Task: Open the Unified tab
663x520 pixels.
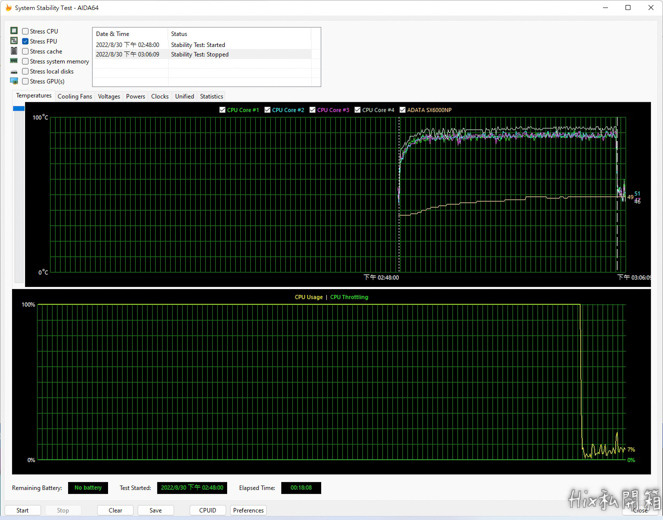Action: pyautogui.click(x=184, y=96)
